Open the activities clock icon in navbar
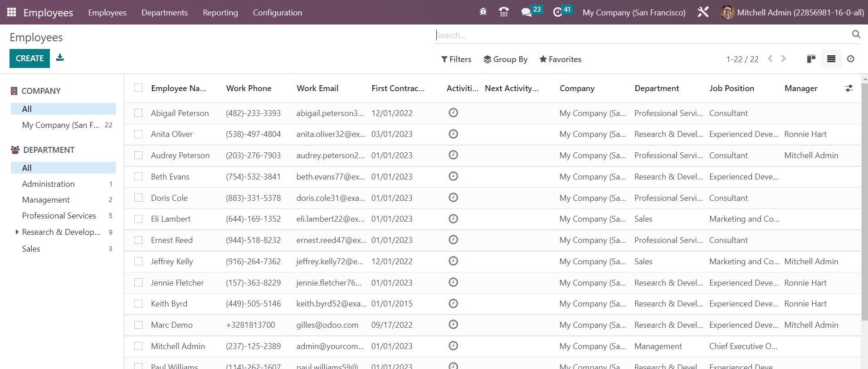 (x=558, y=12)
